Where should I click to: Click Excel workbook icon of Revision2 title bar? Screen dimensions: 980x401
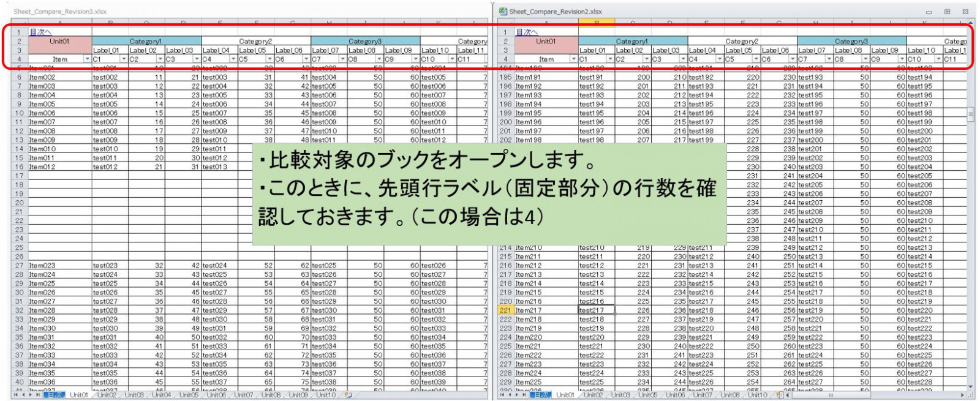coord(503,11)
